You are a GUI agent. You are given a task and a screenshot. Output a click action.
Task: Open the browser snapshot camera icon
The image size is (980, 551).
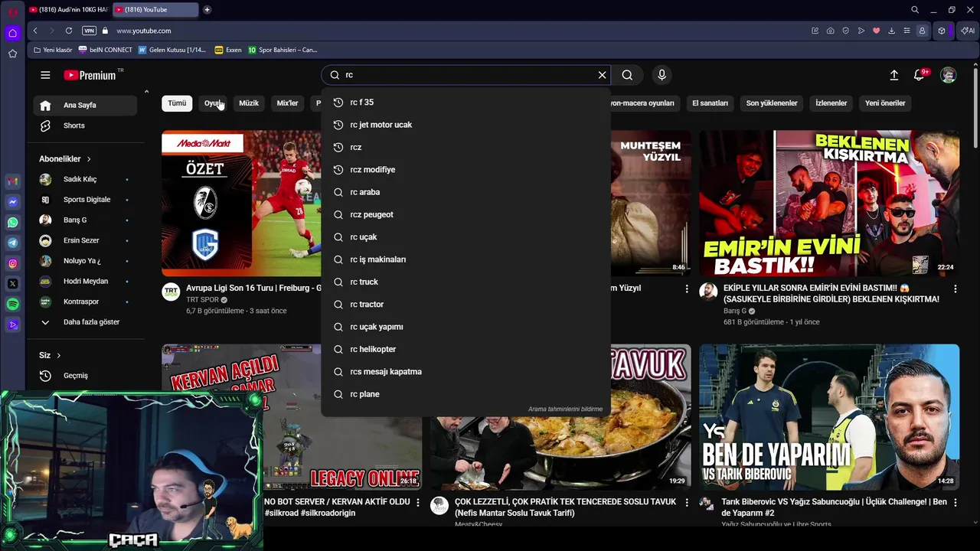[x=831, y=31]
